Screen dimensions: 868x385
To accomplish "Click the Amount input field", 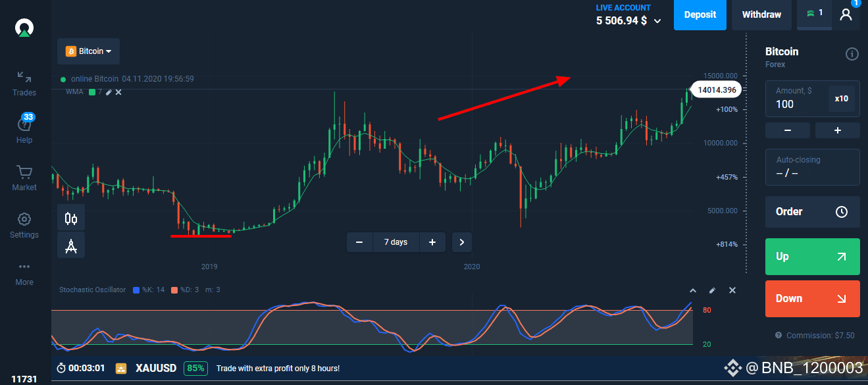I will pyautogui.click(x=796, y=98).
